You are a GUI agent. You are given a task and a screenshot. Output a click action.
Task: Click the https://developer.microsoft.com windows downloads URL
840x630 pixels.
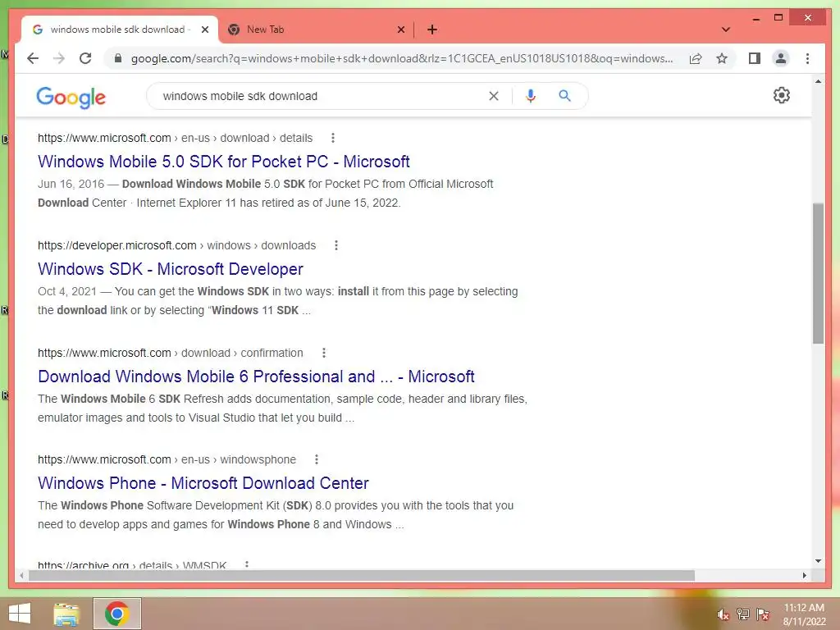pyautogui.click(x=176, y=245)
